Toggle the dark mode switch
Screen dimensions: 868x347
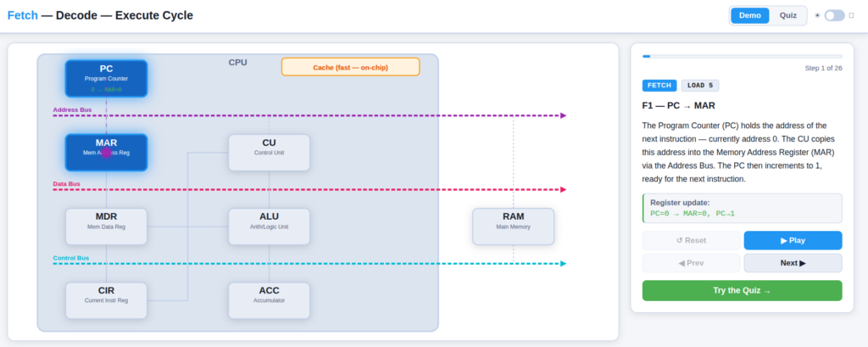pyautogui.click(x=834, y=15)
